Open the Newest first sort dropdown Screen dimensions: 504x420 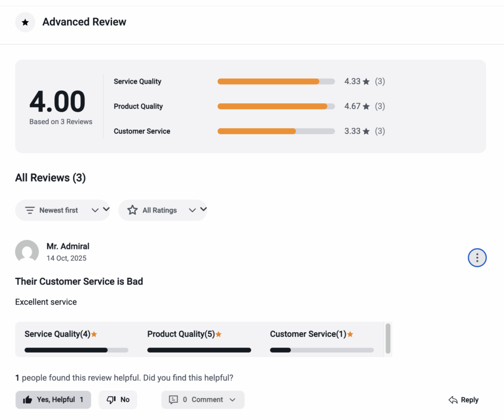click(63, 210)
